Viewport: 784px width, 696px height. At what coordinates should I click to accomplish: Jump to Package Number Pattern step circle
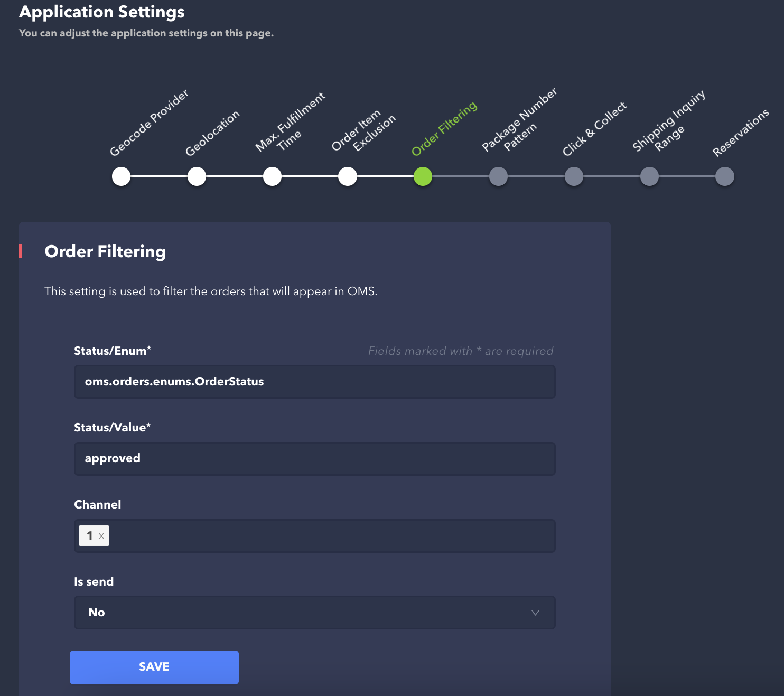pyautogui.click(x=498, y=176)
